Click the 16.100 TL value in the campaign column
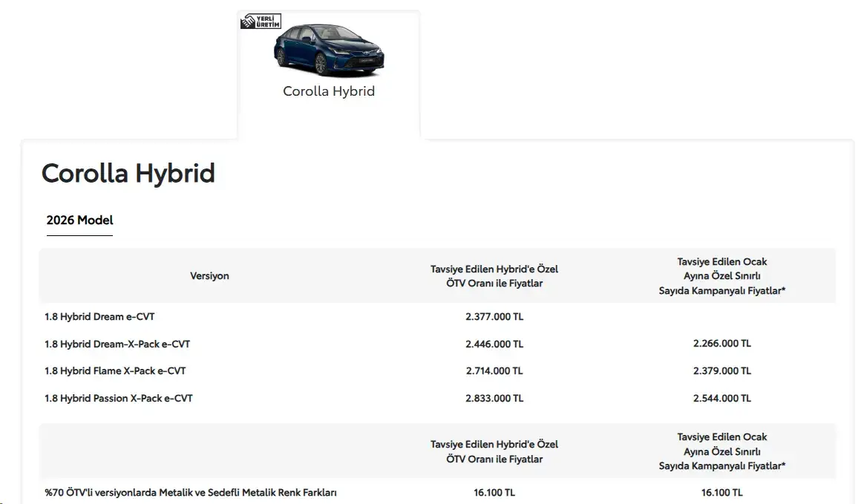The height and width of the screenshot is (504, 867). coord(722,492)
